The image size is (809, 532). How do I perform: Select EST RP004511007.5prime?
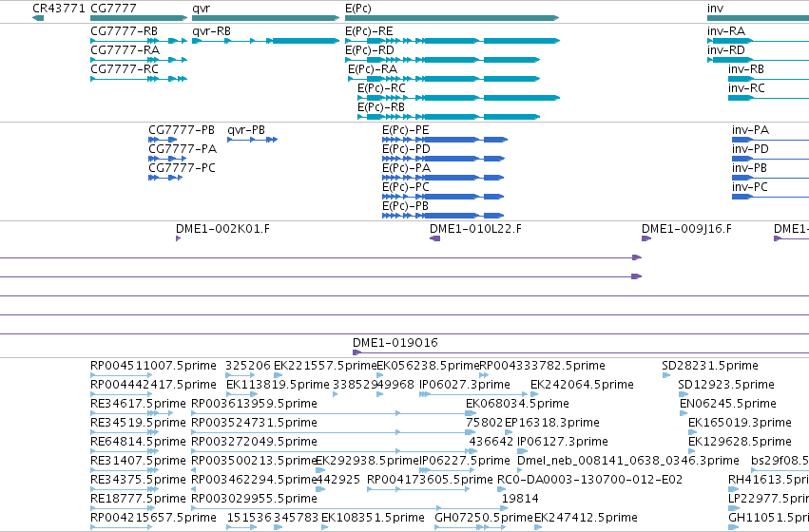click(x=153, y=367)
